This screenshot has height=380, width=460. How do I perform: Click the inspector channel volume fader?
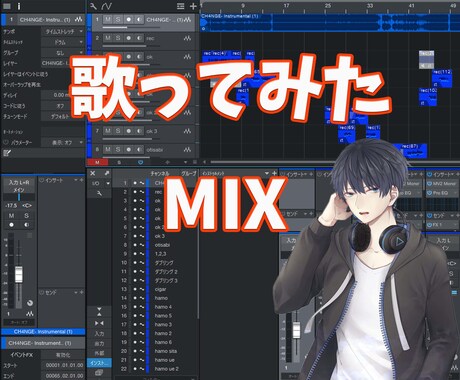click(x=19, y=275)
